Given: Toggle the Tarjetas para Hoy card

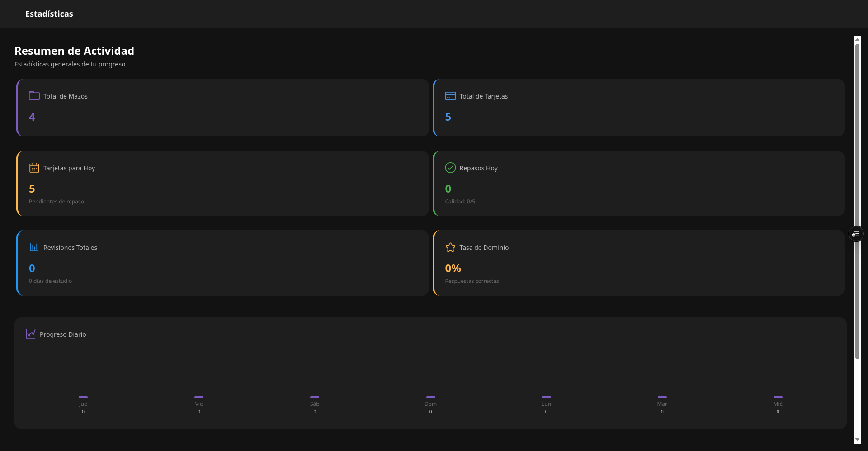Looking at the screenshot, I should 222,183.
